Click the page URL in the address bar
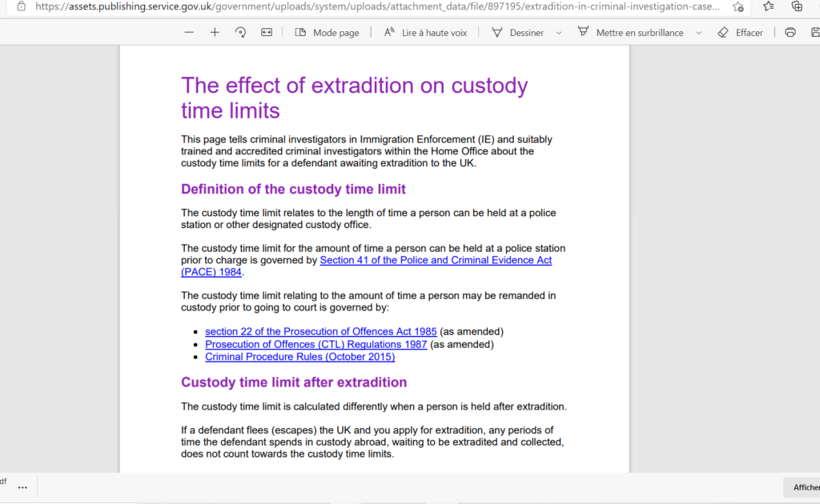 378,6
